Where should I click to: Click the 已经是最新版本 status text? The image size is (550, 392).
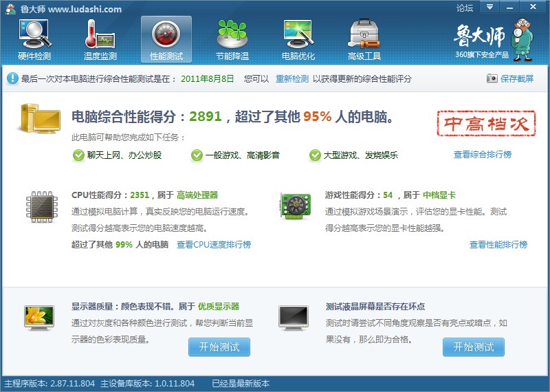pyautogui.click(x=241, y=384)
